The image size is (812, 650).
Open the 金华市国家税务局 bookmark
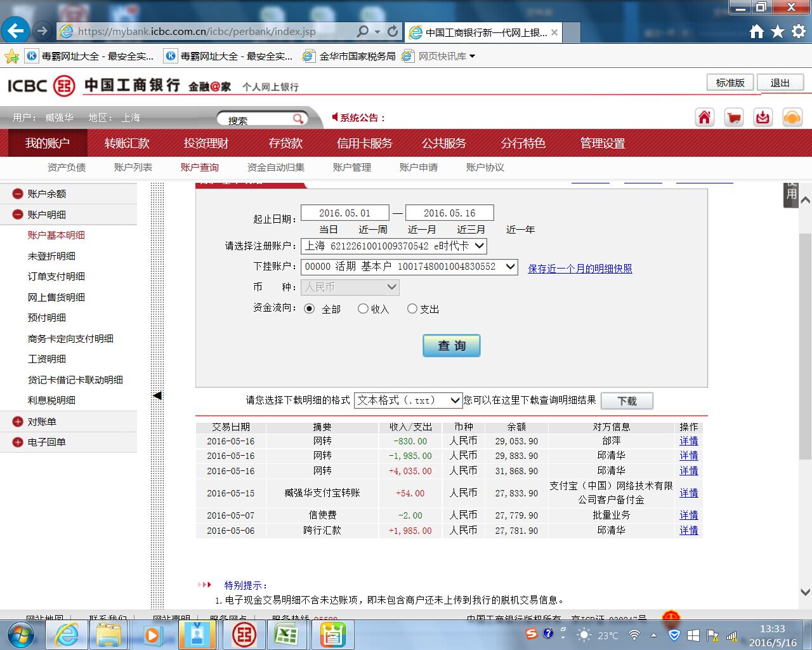350,56
